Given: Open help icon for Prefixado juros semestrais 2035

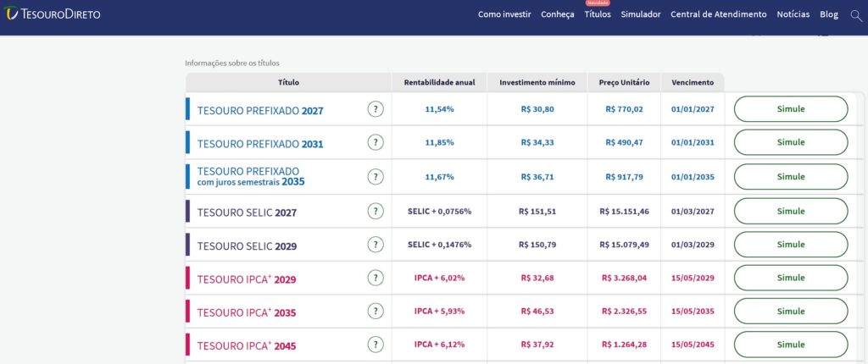Looking at the screenshot, I should coord(376,177).
